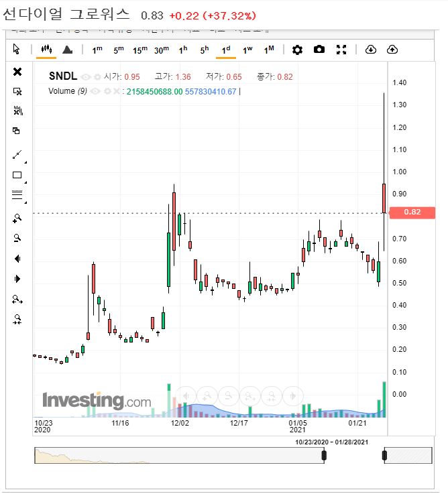Click the 2158450688.00 volume value
Screen dimensions: 448x500
154,92
